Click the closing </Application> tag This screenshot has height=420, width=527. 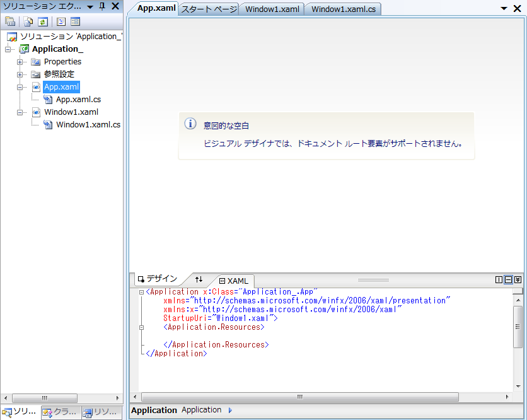[x=177, y=353]
